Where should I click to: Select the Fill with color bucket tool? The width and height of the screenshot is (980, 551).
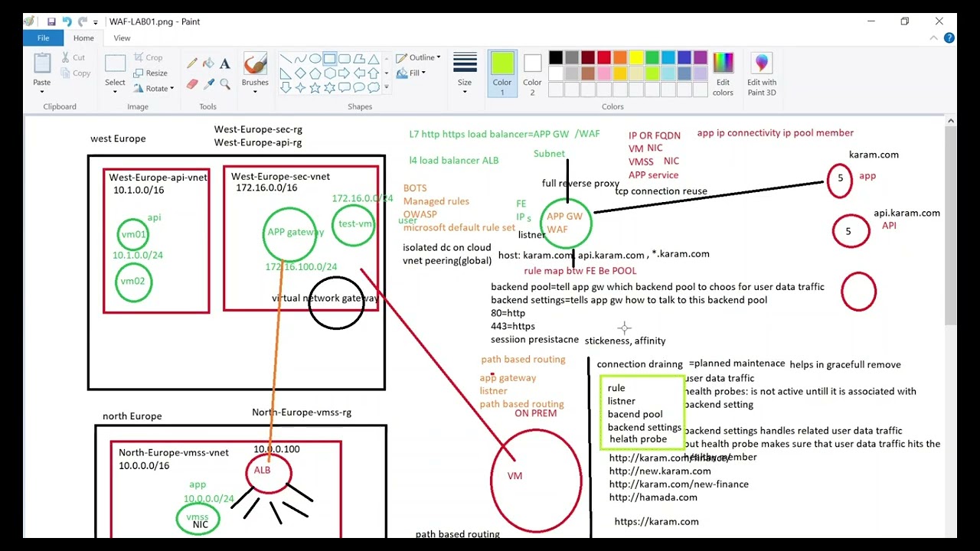pos(208,64)
